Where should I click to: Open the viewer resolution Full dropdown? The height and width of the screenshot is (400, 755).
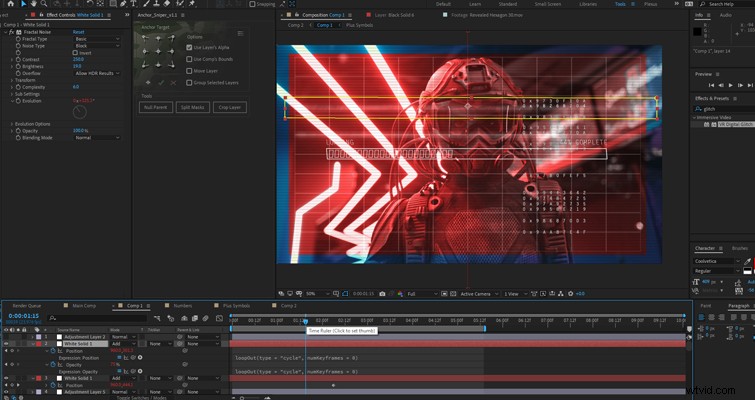click(422, 294)
